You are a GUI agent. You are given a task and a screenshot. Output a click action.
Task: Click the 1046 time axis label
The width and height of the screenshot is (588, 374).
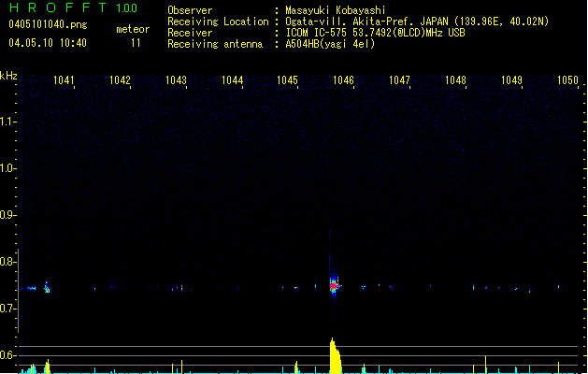click(343, 80)
